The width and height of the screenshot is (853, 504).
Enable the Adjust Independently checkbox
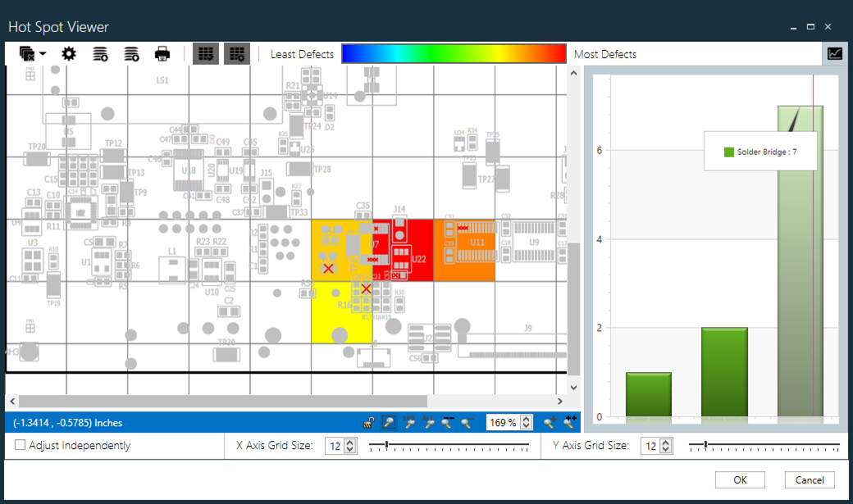(20, 445)
